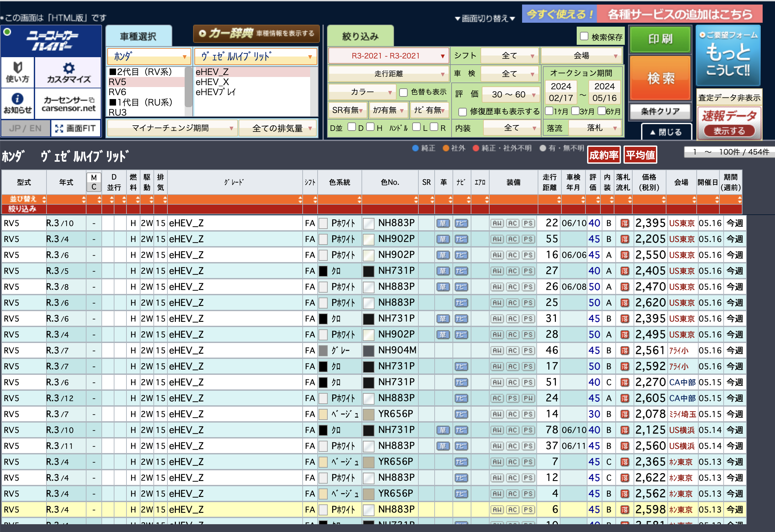This screenshot has width=775, height=532.
Task: Switch to the 車種選択 tab
Action: coord(138,36)
